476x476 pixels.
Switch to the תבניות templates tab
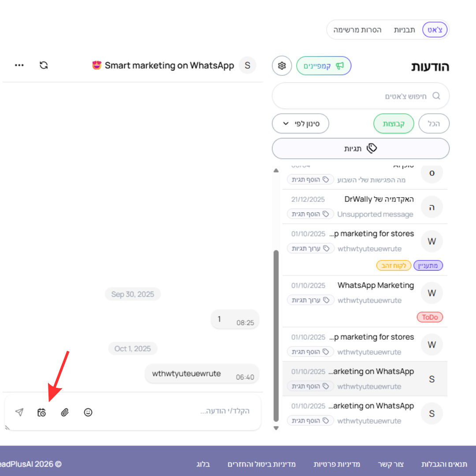(x=404, y=30)
